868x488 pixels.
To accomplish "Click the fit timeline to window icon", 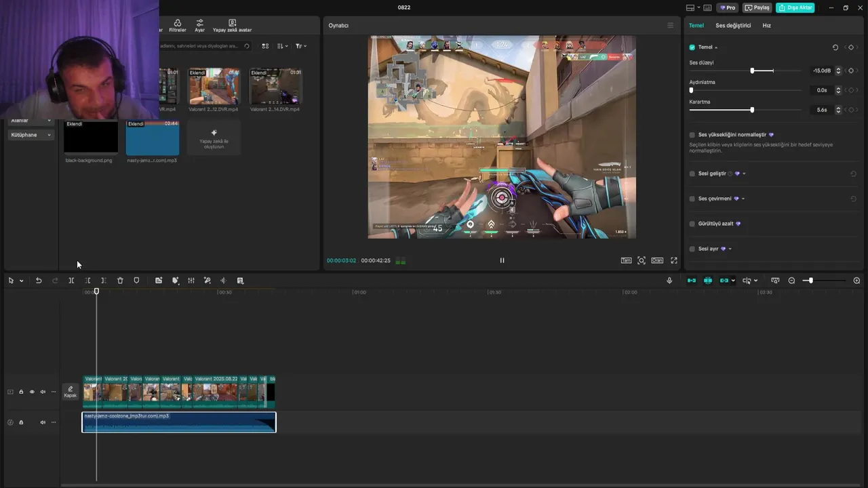I will pyautogui.click(x=775, y=281).
